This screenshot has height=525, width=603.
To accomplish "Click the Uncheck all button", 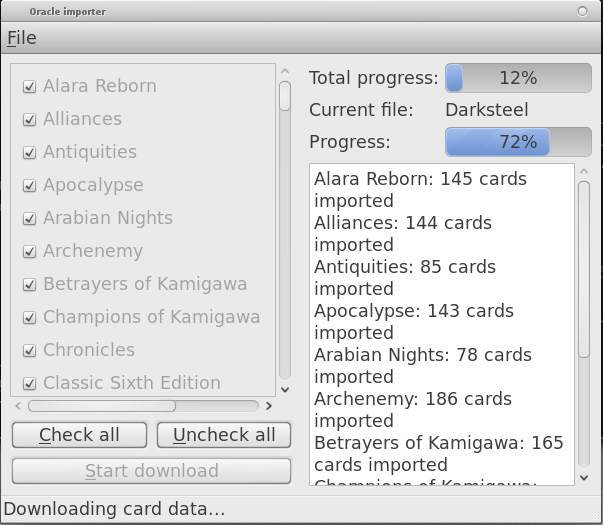I will pos(224,435).
